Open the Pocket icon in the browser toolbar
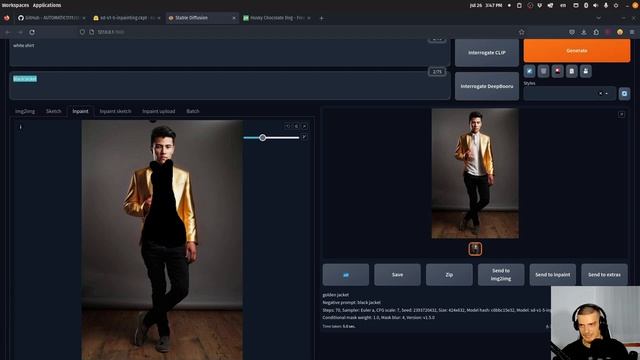 [572, 32]
